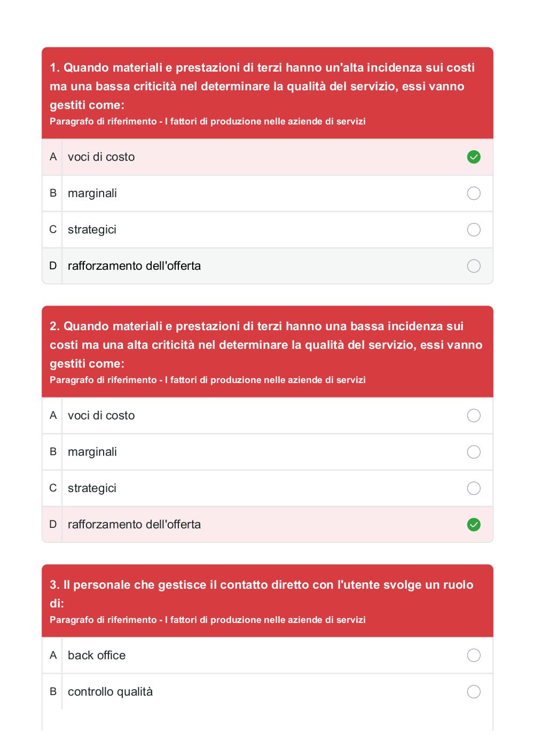The height and width of the screenshot is (756, 534).
Task: Select the 'back office' radio button
Action: coord(474,656)
